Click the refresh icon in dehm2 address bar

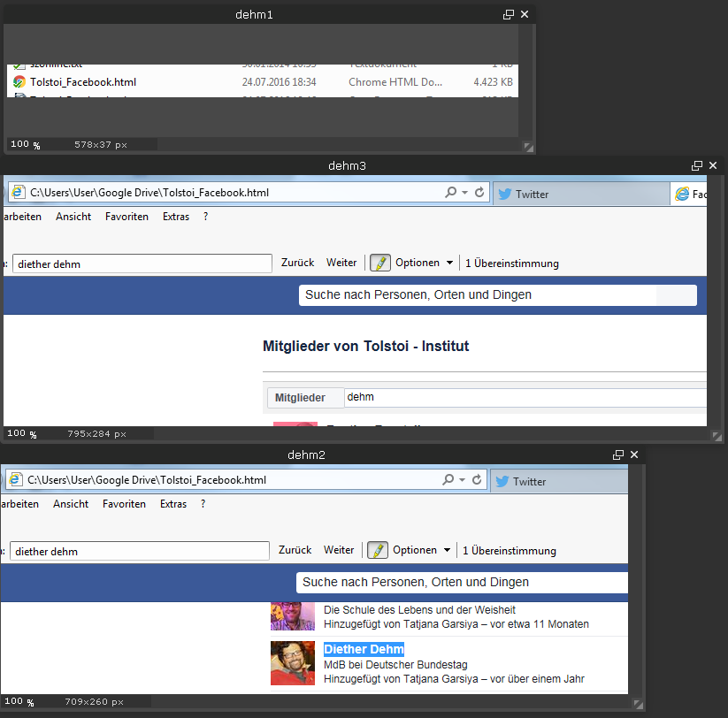[477, 479]
